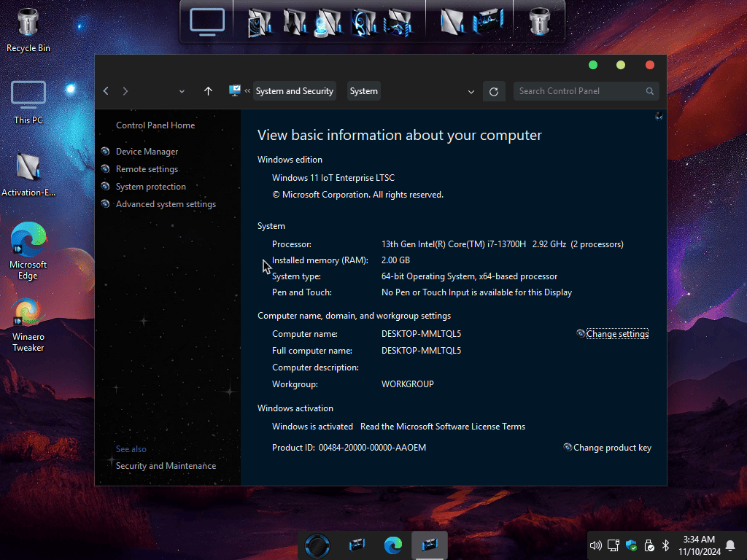Open the volume speaker tray icon
The image size is (747, 560).
(595, 545)
